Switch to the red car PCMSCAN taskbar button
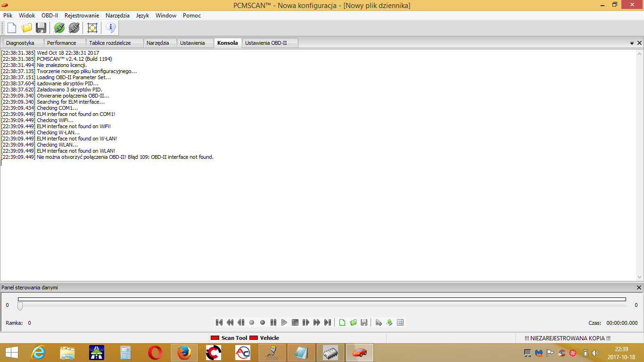The image size is (644, 362). (x=360, y=353)
